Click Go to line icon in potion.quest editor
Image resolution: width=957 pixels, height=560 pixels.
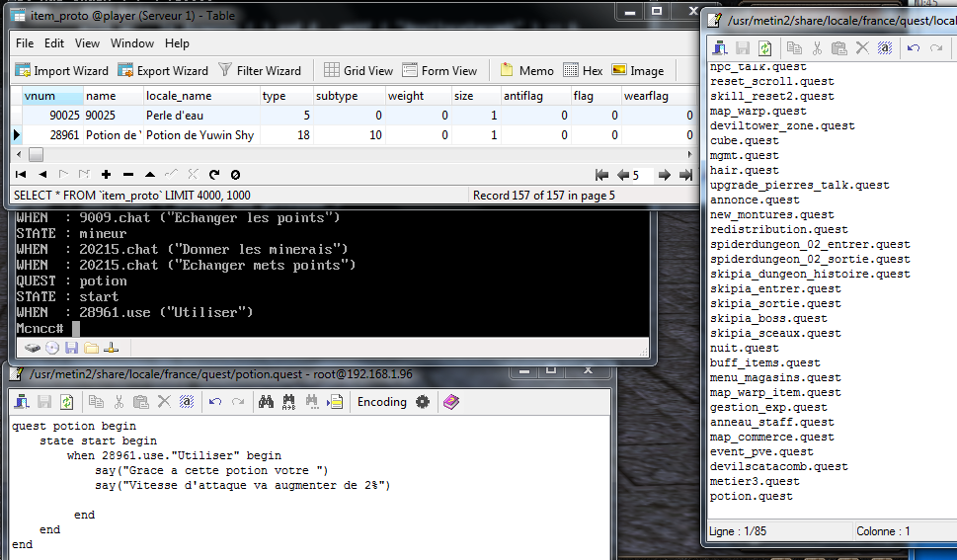pyautogui.click(x=335, y=402)
